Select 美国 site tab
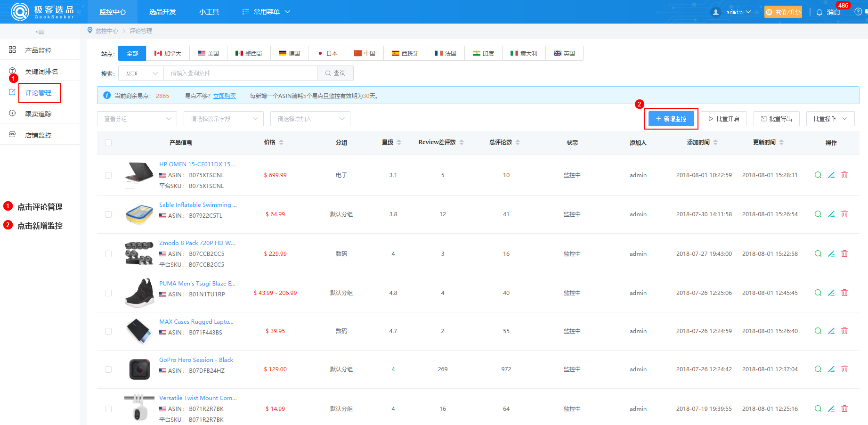The image size is (868, 425). click(208, 53)
